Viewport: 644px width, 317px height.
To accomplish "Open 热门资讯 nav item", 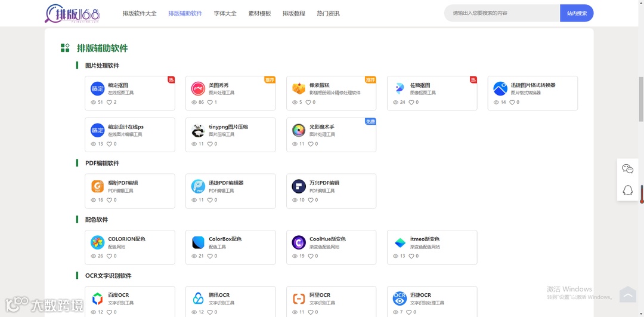I will pos(328,14).
